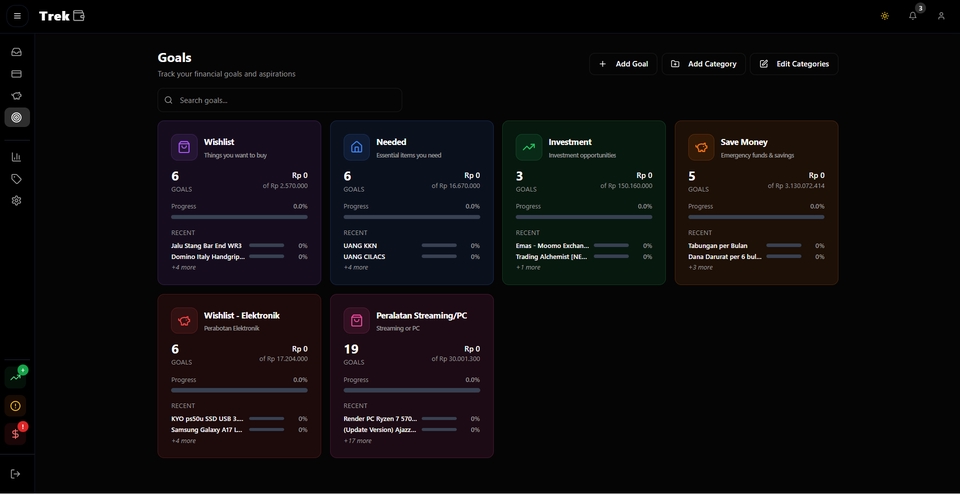This screenshot has width=960, height=494.
Task: Expand "+4 more" in Wishlist card
Action: [x=183, y=268]
